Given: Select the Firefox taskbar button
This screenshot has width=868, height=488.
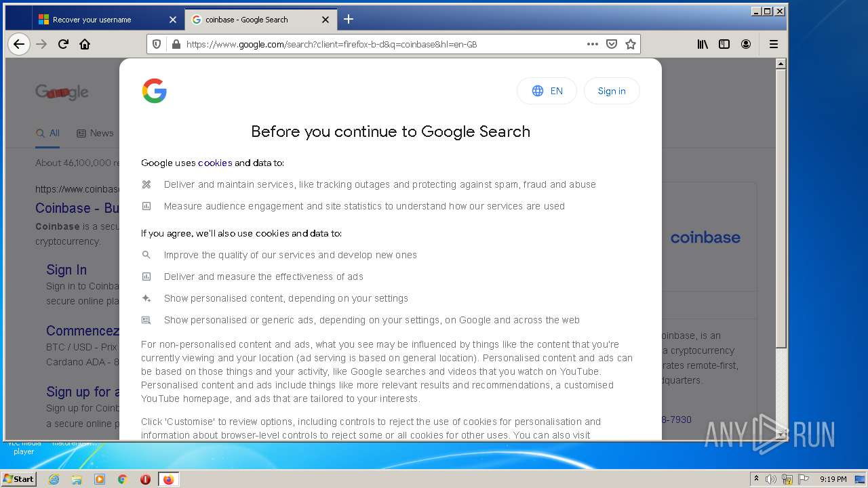Looking at the screenshot, I should tap(168, 479).
